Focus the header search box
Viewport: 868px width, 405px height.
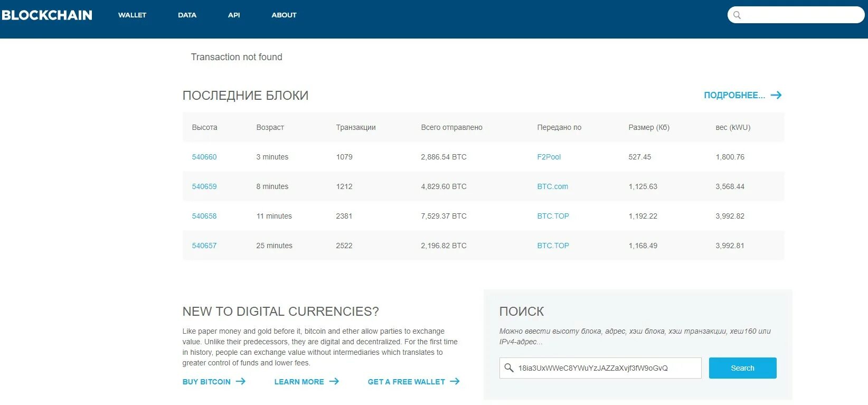796,15
